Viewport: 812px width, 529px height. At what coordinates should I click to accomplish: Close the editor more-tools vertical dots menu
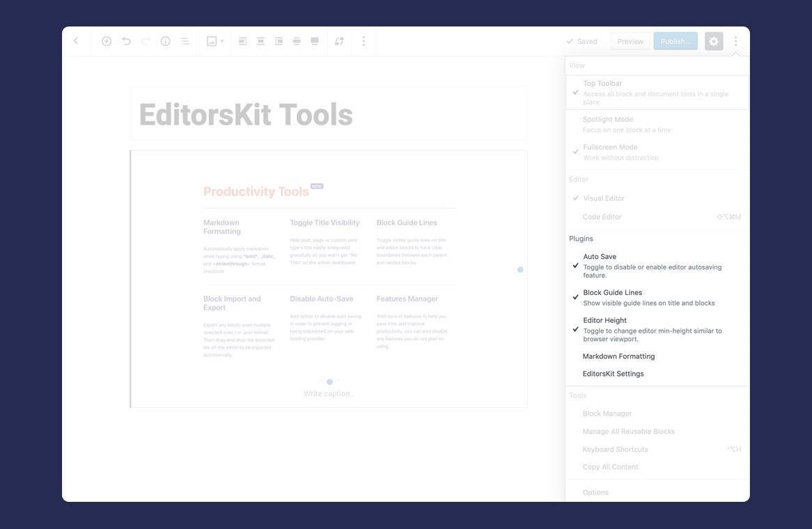coord(735,41)
